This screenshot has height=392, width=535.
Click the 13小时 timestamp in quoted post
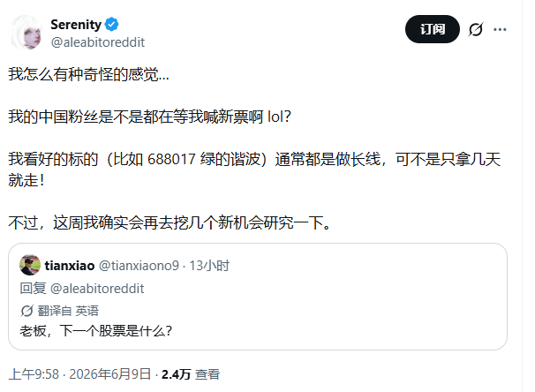click(x=209, y=266)
